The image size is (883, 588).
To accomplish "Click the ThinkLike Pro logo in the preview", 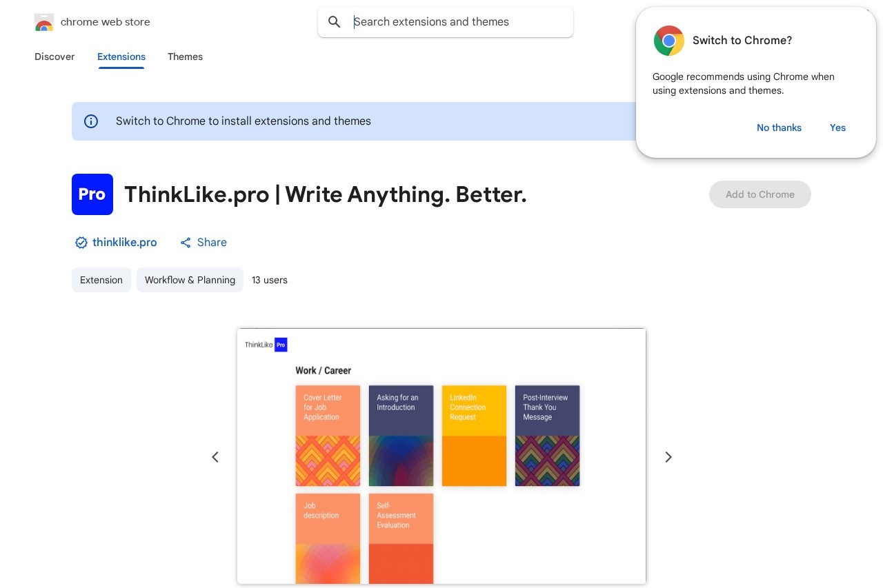I will pyautogui.click(x=266, y=345).
